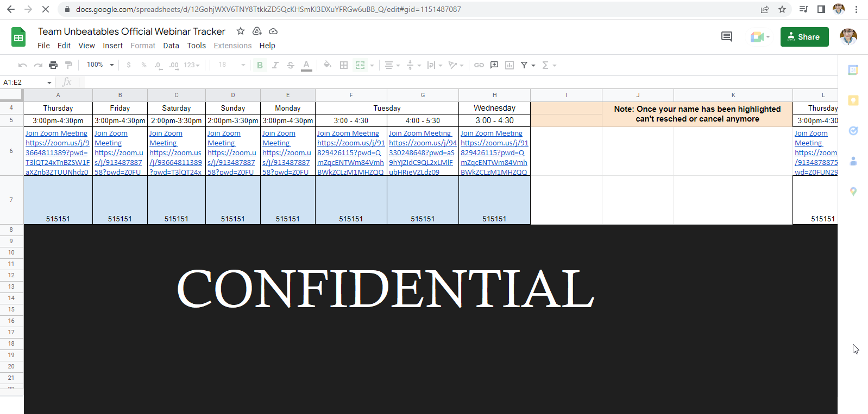Image resolution: width=868 pixels, height=414 pixels.
Task: Create a filter with the funnel icon
Action: [x=524, y=65]
